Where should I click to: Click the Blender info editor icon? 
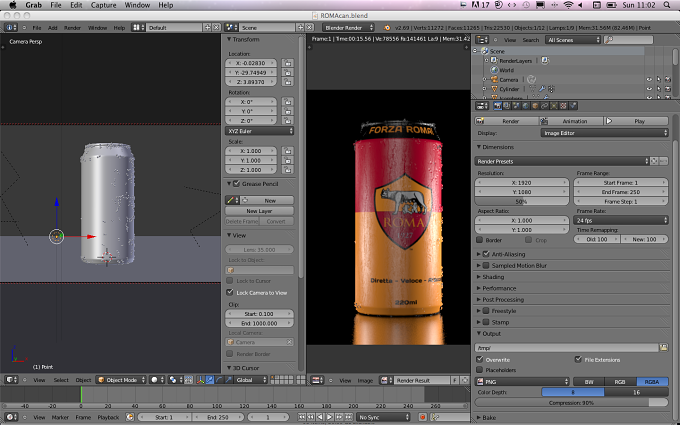[10, 27]
